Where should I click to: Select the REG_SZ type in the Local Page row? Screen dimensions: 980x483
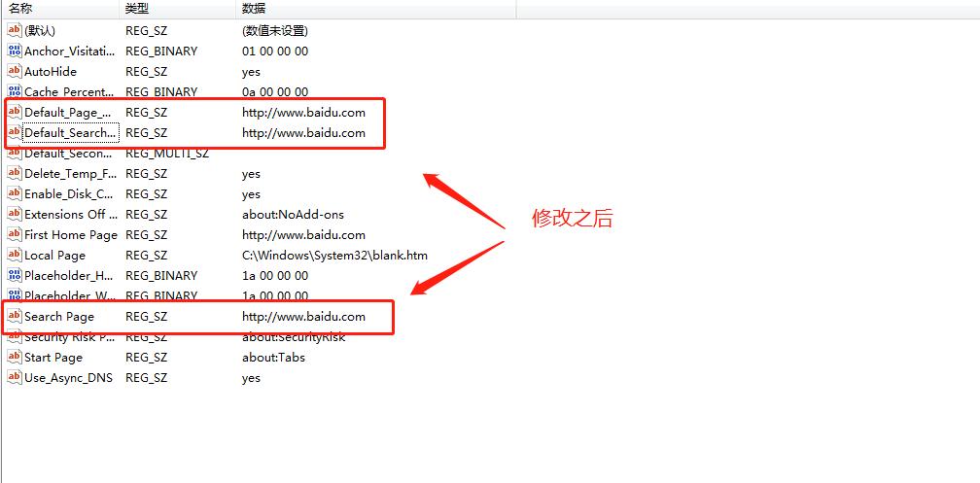(146, 256)
